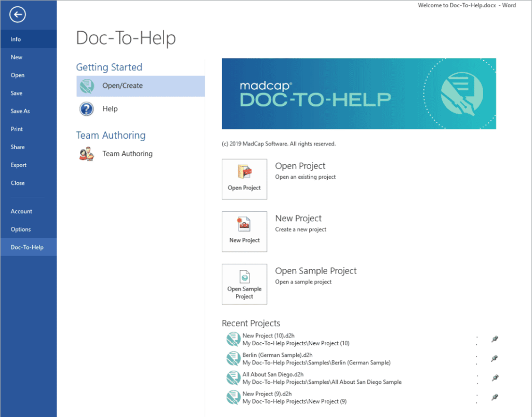This screenshot has height=417, width=532.
Task: Click the Berlin (German Sample) project icon
Action: [233, 358]
